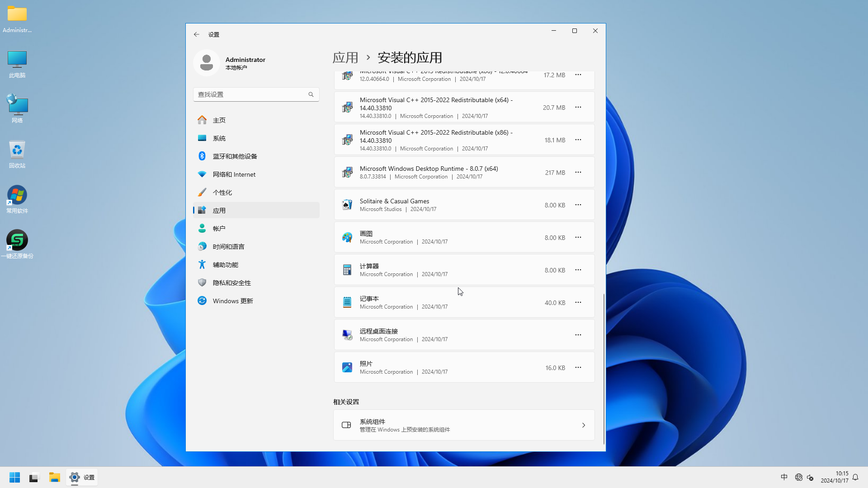Click the Visual C++ x86 14.40.33810 icon
This screenshot has width=868, height=488.
[347, 140]
